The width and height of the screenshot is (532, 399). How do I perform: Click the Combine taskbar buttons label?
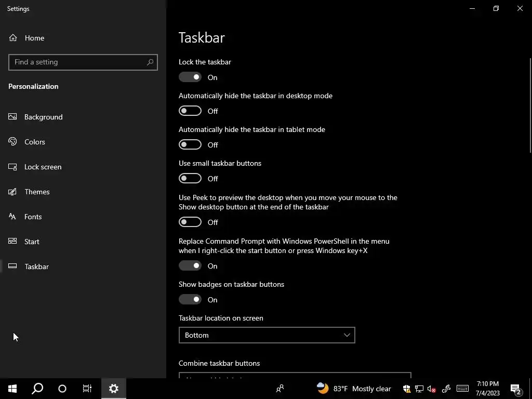[219, 363]
